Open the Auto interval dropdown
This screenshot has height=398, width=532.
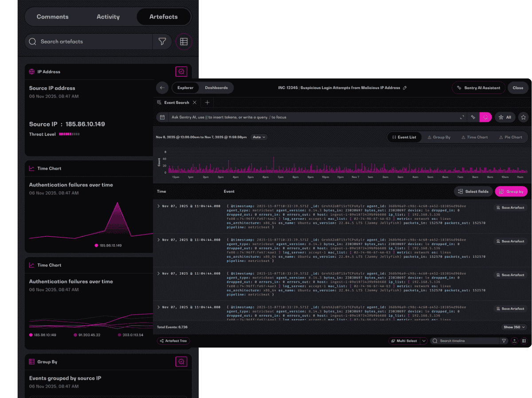coord(259,137)
